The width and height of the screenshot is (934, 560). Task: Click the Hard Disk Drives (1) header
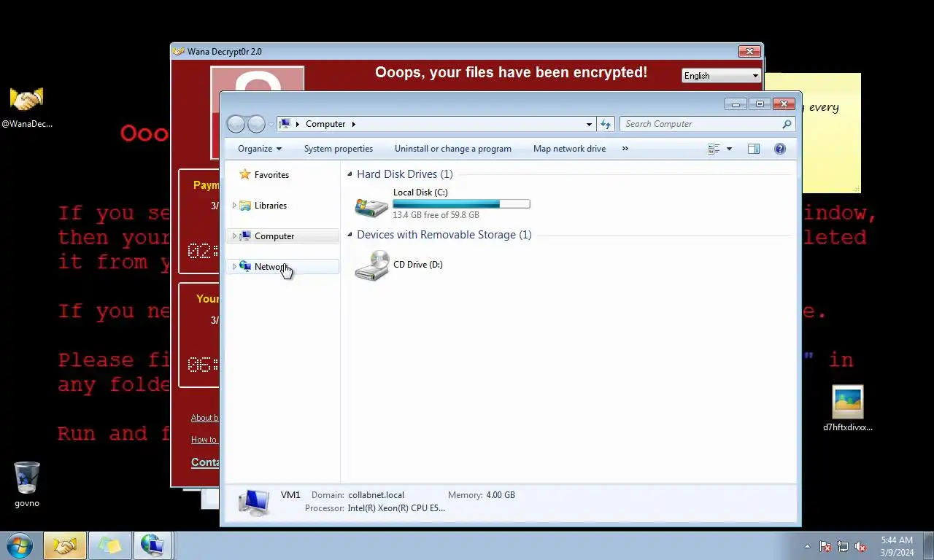tap(405, 174)
